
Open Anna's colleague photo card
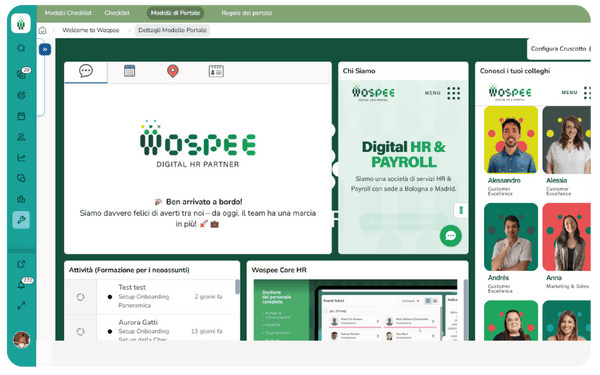[x=567, y=237]
